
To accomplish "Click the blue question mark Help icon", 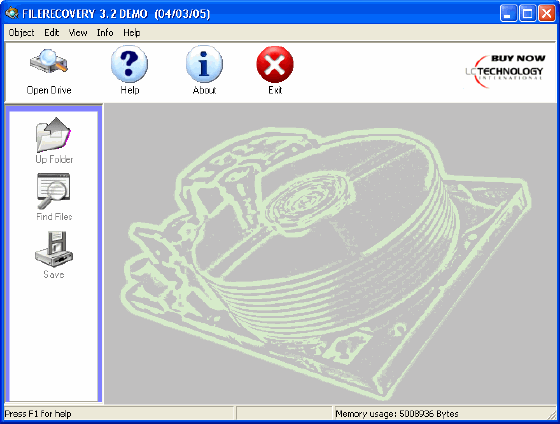I will [129, 64].
